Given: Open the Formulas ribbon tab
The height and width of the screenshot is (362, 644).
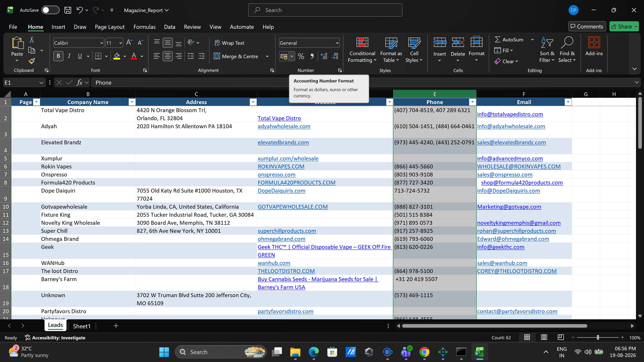Looking at the screenshot, I should [144, 27].
